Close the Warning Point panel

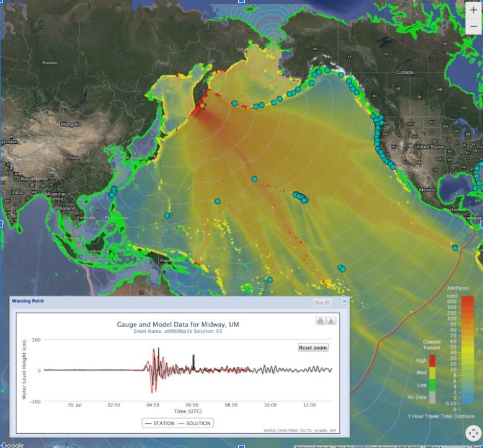(344, 301)
